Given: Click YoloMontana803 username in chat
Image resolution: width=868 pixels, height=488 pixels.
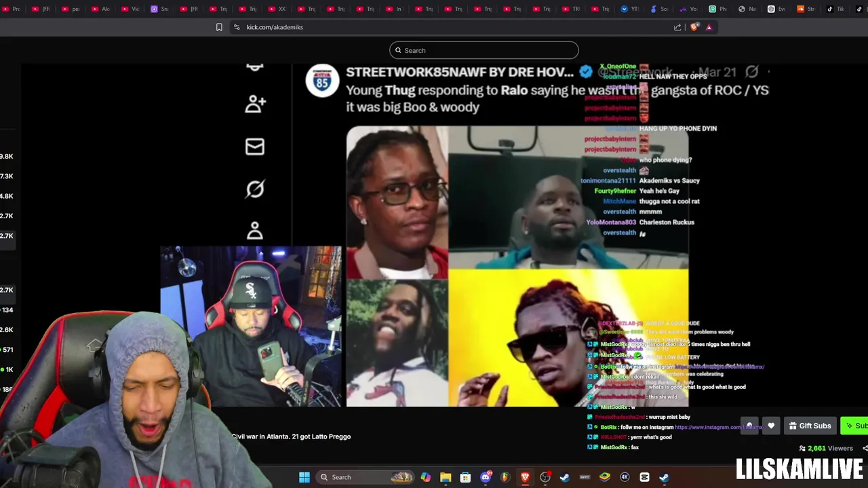Looking at the screenshot, I should pos(611,222).
